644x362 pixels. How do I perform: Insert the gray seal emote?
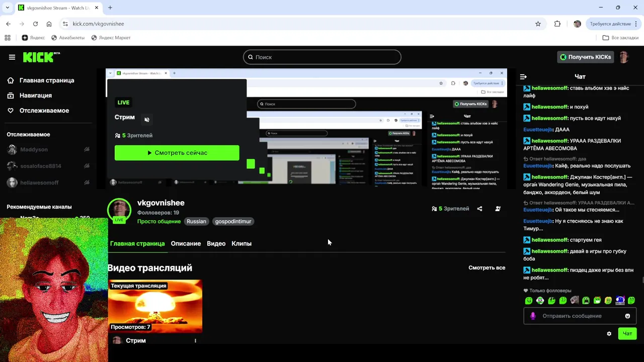(x=575, y=301)
